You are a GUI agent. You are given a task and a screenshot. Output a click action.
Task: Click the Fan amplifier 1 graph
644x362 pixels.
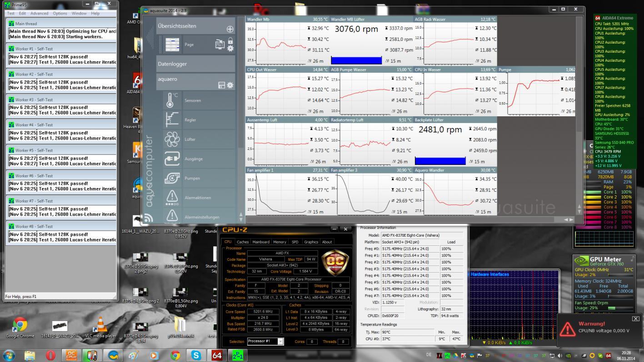[282, 193]
